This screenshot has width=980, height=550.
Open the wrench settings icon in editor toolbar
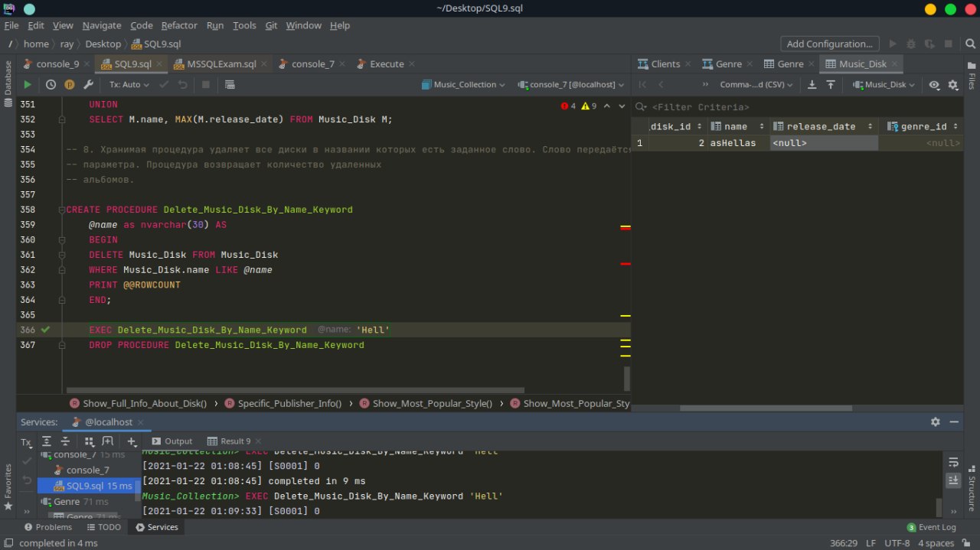click(x=88, y=85)
